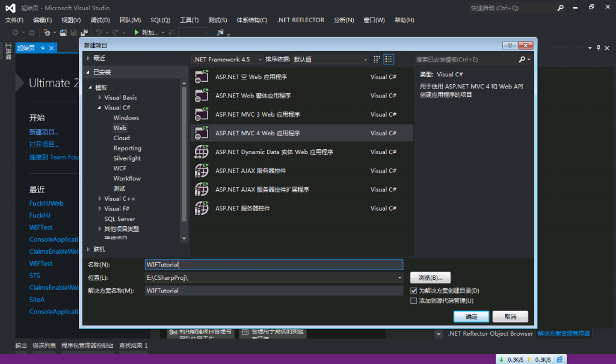
Task: Open the SQL(Q) menu
Action: 160,20
